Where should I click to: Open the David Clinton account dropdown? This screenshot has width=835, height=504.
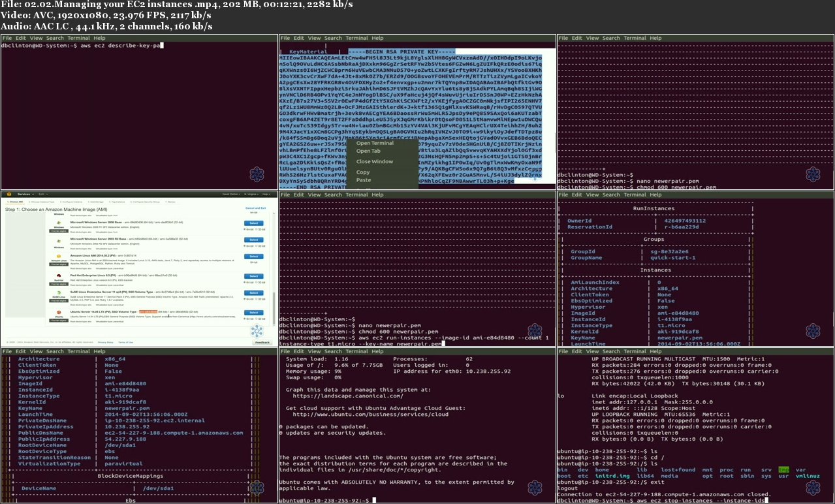click(231, 194)
